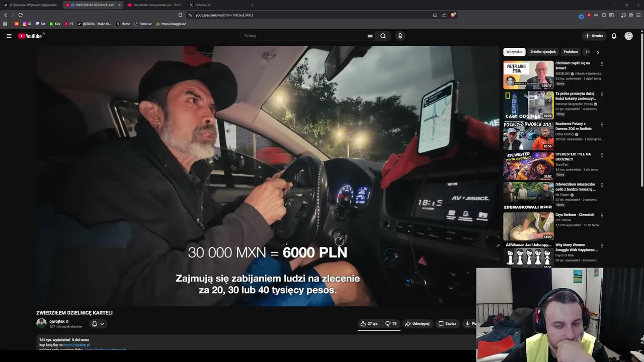Open the X 'Home' bookmark

123,24
